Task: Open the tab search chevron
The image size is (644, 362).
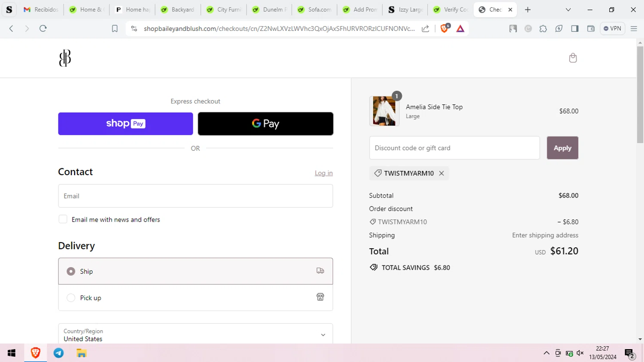Action: pos(568,9)
